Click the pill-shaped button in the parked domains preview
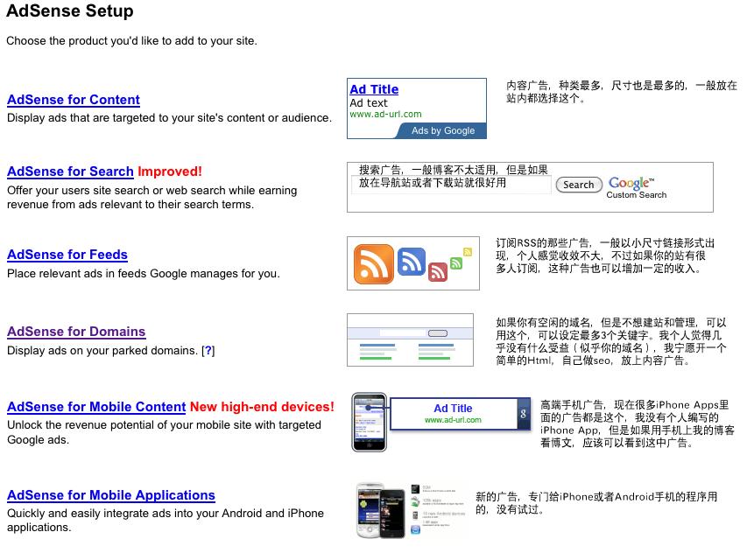The width and height of the screenshot is (747, 560). [x=438, y=333]
